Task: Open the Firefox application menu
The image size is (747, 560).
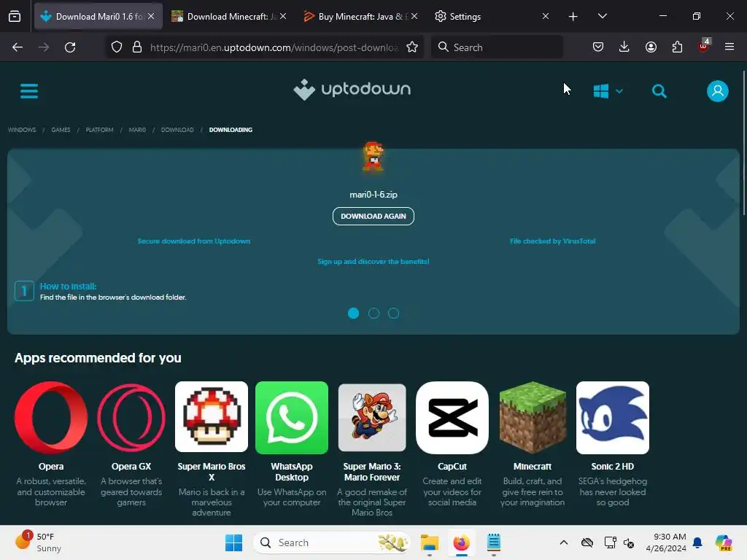Action: [729, 47]
